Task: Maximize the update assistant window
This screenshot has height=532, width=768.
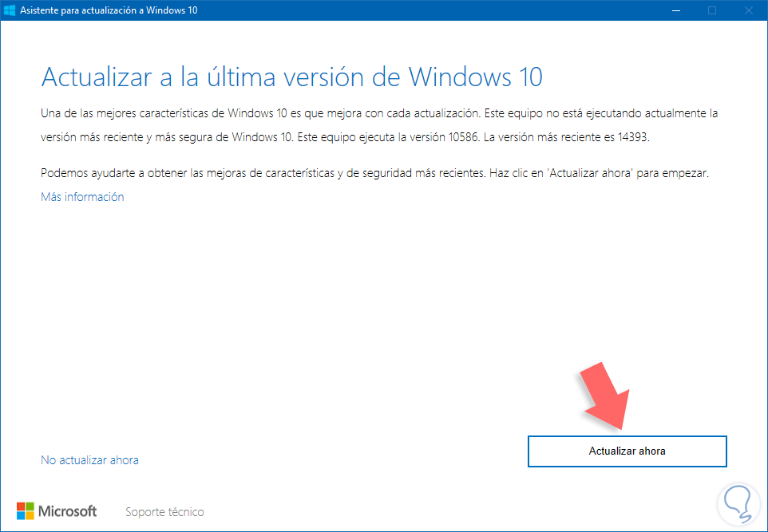Action: [x=712, y=10]
